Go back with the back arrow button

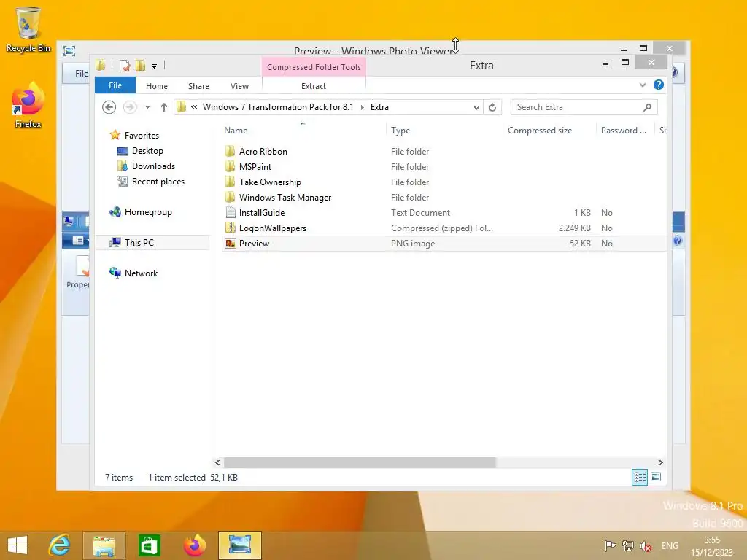pos(109,107)
